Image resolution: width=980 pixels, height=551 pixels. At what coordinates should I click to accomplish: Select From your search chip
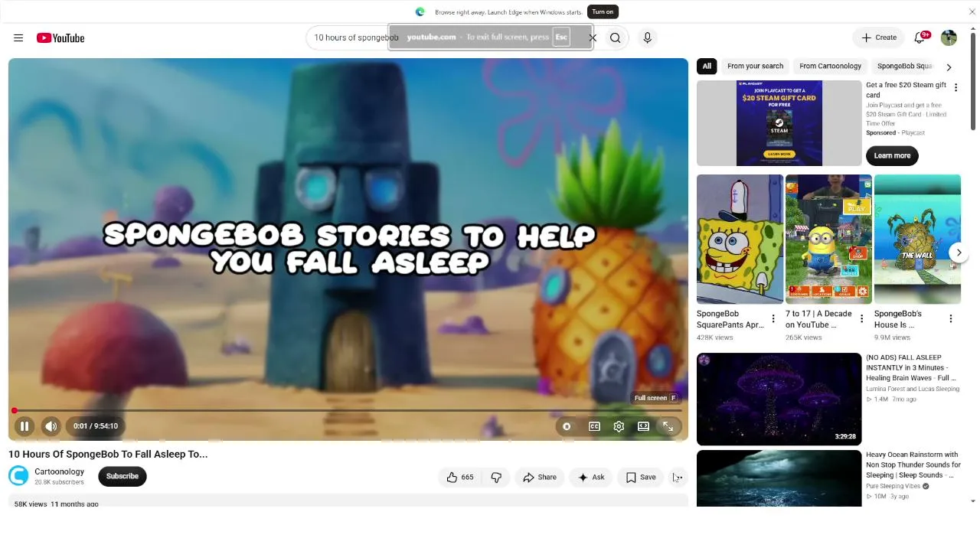(755, 67)
